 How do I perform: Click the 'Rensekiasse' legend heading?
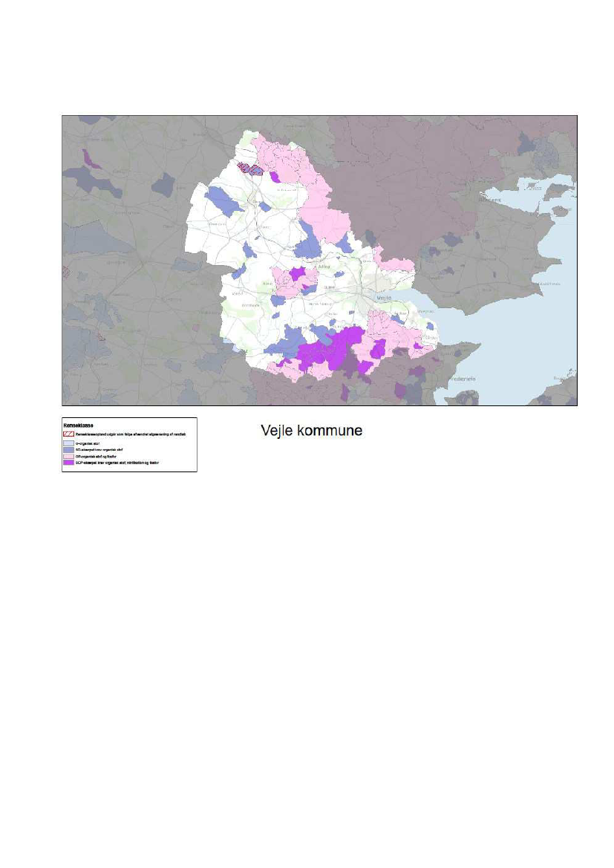[79, 425]
